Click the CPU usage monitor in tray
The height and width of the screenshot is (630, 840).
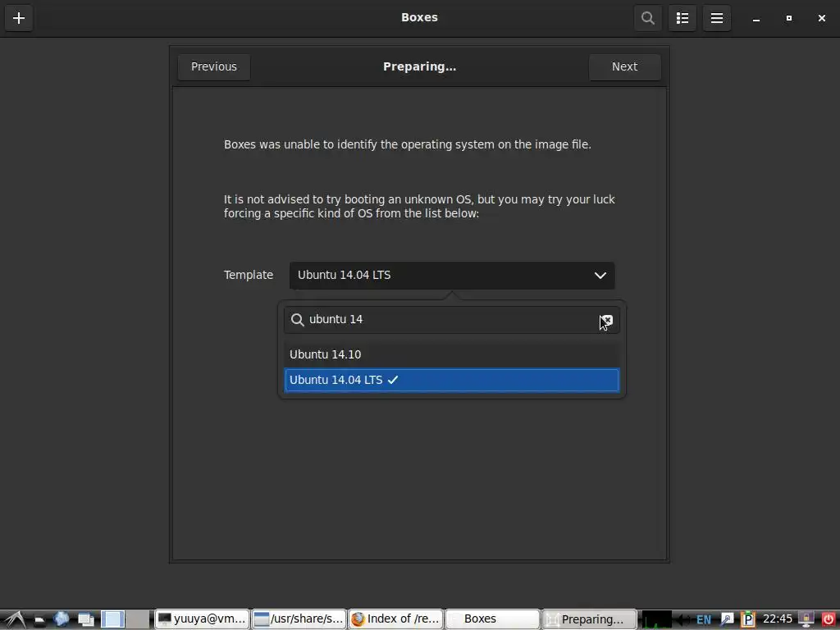click(656, 619)
